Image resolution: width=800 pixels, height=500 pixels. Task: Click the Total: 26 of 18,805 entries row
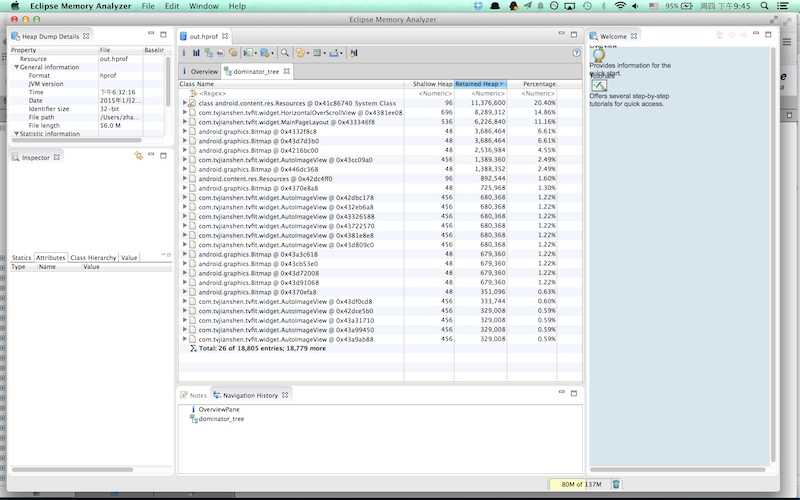tap(380, 348)
